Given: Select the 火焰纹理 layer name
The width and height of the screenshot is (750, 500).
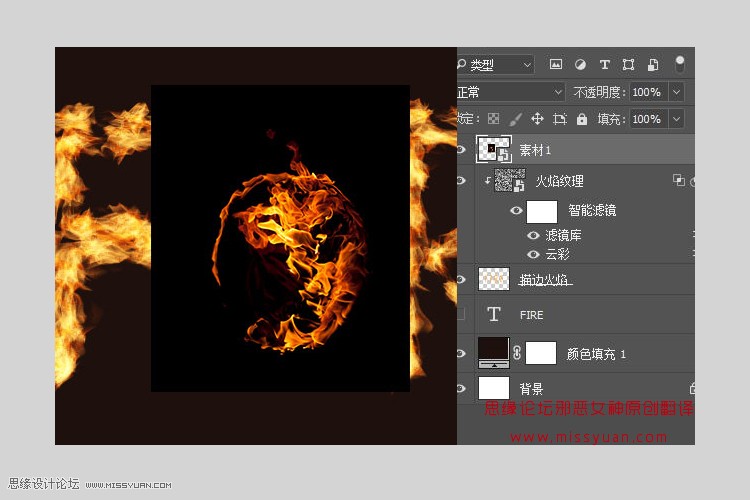Looking at the screenshot, I should tap(559, 181).
